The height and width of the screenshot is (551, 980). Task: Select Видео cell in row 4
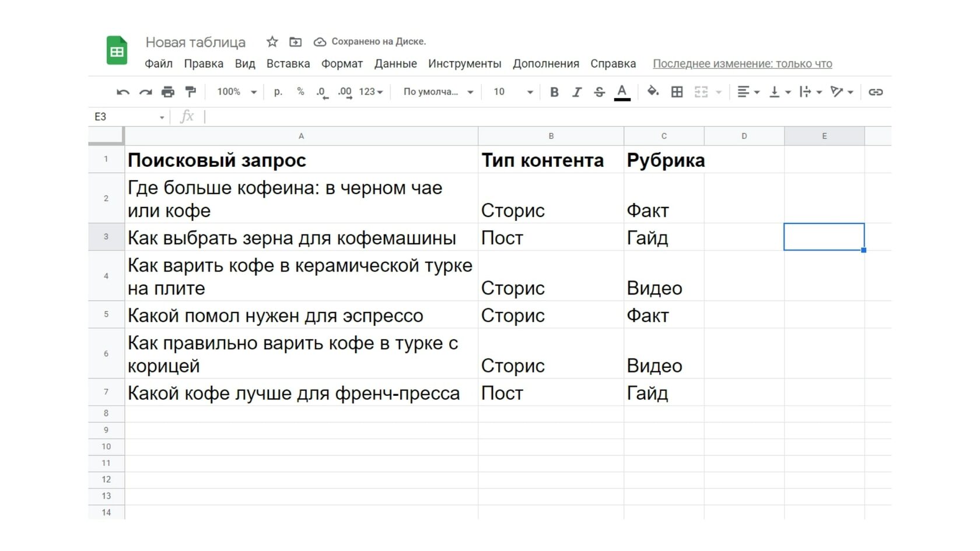click(x=664, y=276)
